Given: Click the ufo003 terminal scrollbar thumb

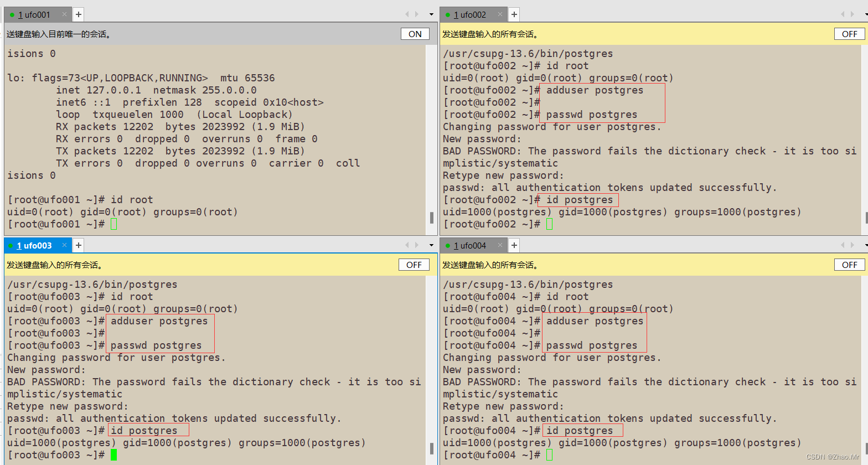Looking at the screenshot, I should click(432, 448).
